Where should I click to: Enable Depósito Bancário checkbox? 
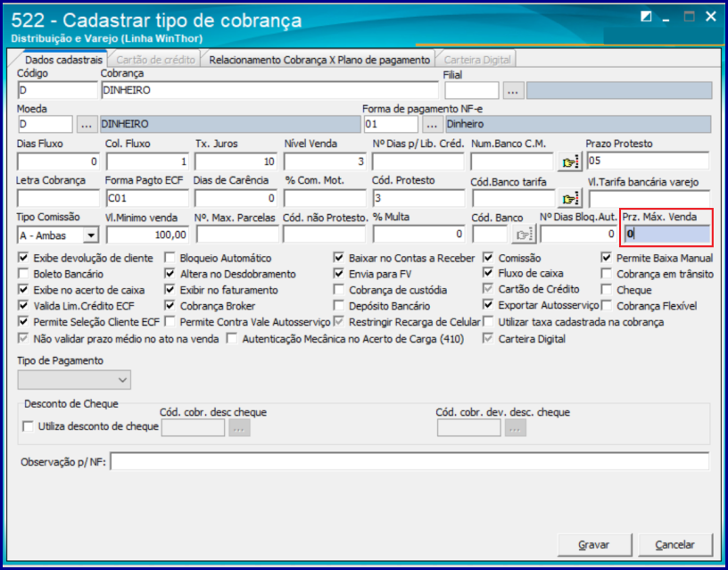click(339, 306)
